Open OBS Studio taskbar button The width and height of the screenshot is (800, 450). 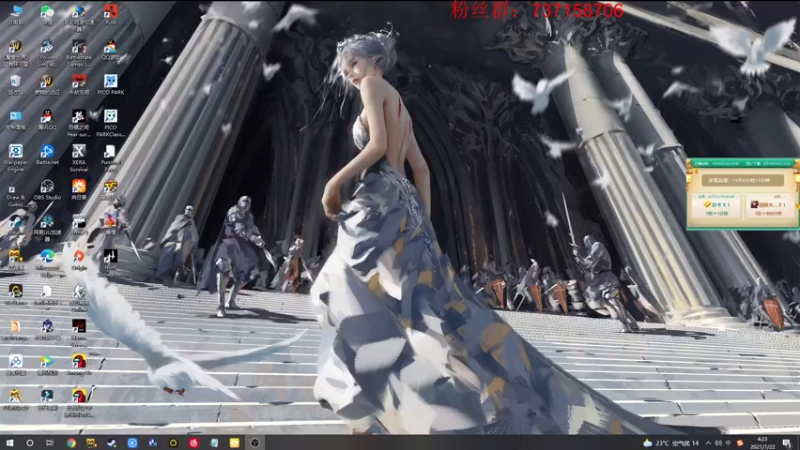pyautogui.click(x=255, y=443)
